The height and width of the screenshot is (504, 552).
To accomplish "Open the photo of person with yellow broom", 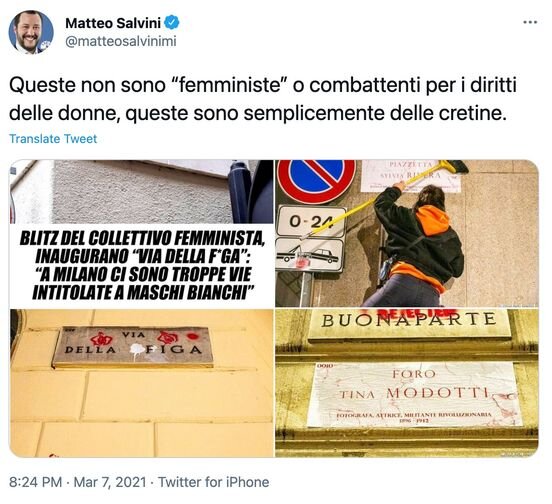I will [407, 233].
